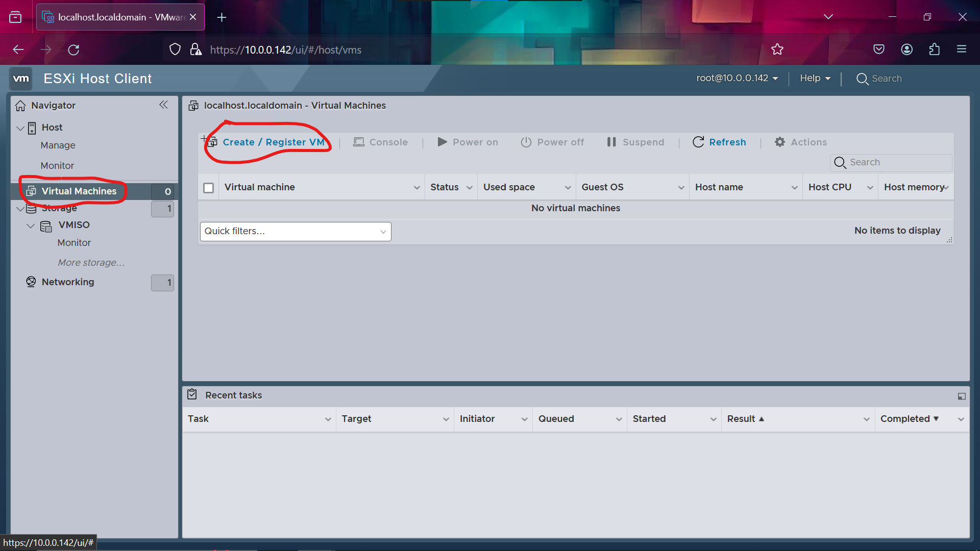Click the Monitor link under Host

tap(57, 165)
